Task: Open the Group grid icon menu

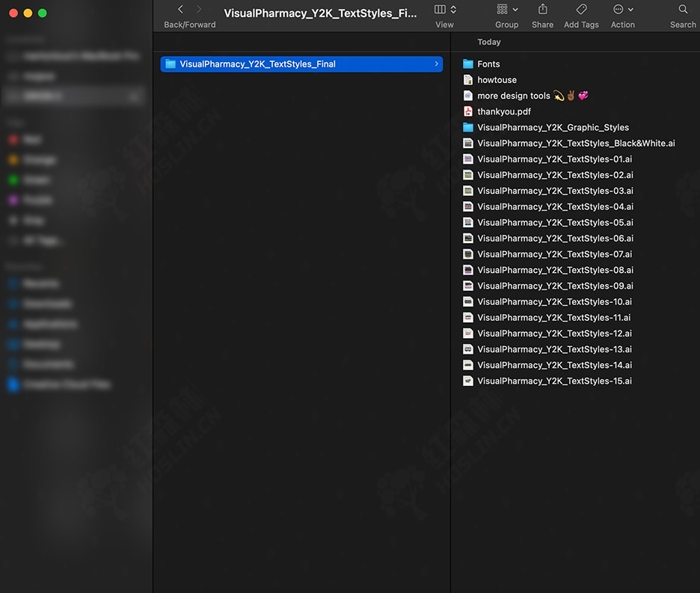Action: (503, 10)
